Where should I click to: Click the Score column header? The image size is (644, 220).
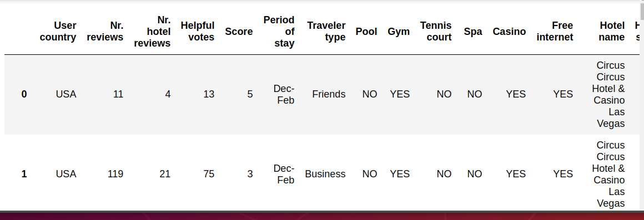pyautogui.click(x=239, y=32)
